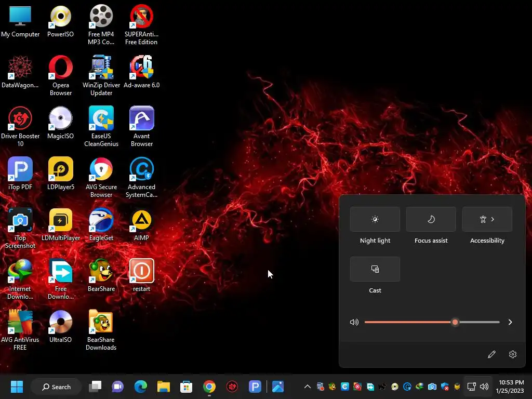Open the Cast quick setting
This screenshot has width=532, height=399.
(x=375, y=269)
